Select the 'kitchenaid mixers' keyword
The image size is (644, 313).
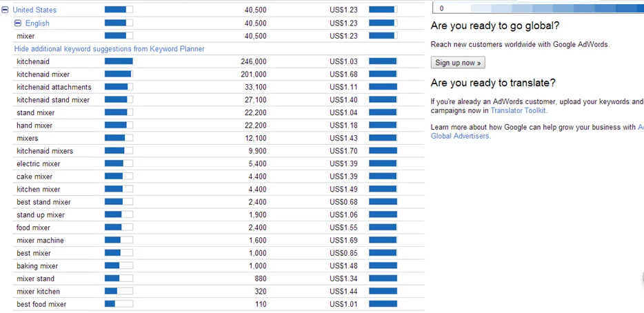(x=45, y=151)
